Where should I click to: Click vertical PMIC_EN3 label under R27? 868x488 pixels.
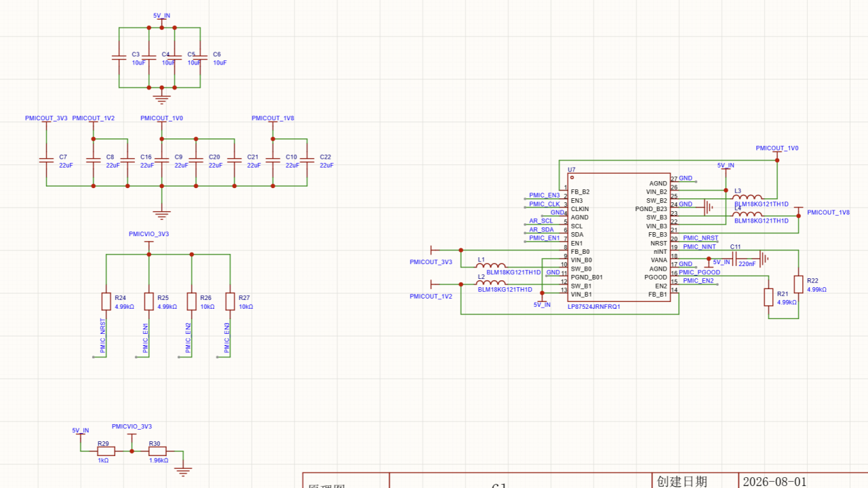pos(227,337)
